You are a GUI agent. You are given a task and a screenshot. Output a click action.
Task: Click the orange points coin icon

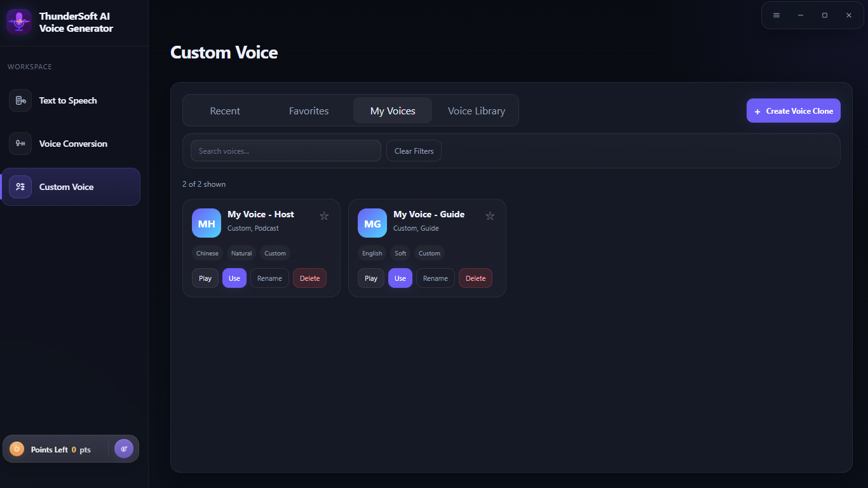[x=17, y=449]
